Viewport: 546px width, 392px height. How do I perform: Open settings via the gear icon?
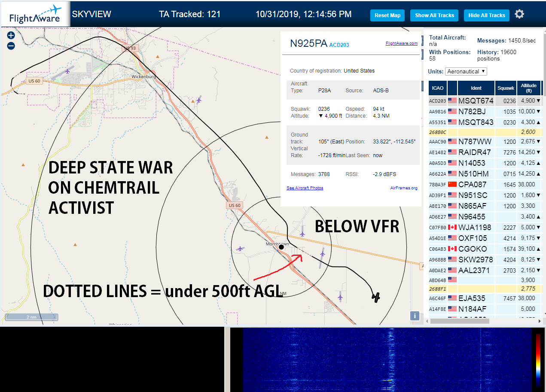519,14
